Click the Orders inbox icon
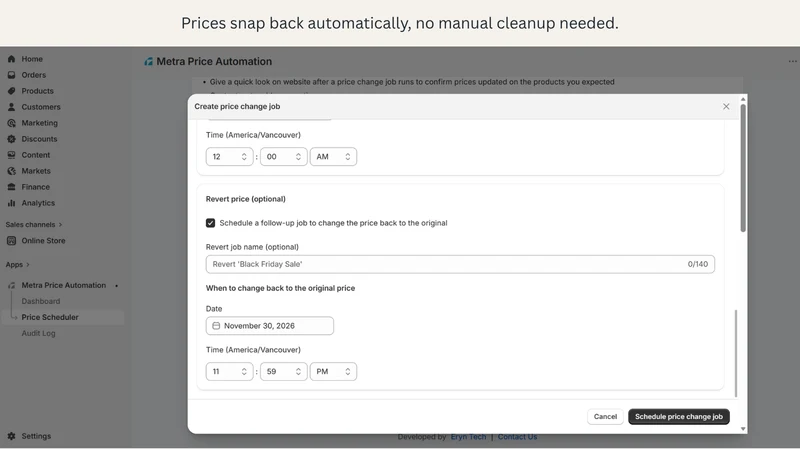This screenshot has width=800, height=450. pyautogui.click(x=11, y=75)
